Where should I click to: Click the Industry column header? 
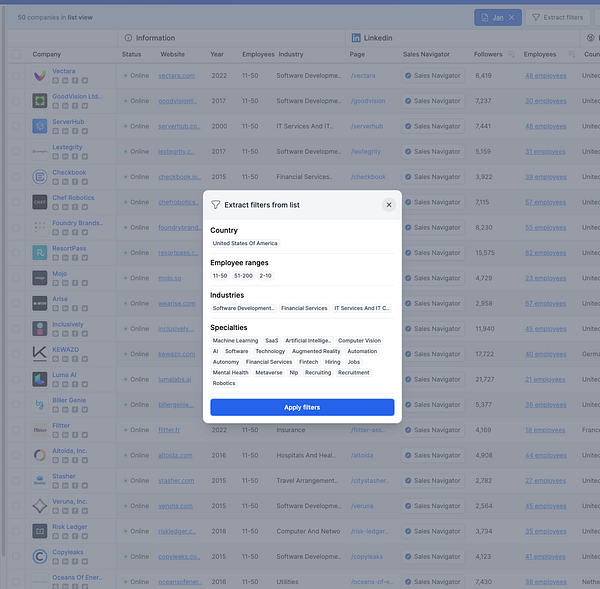pyautogui.click(x=291, y=54)
